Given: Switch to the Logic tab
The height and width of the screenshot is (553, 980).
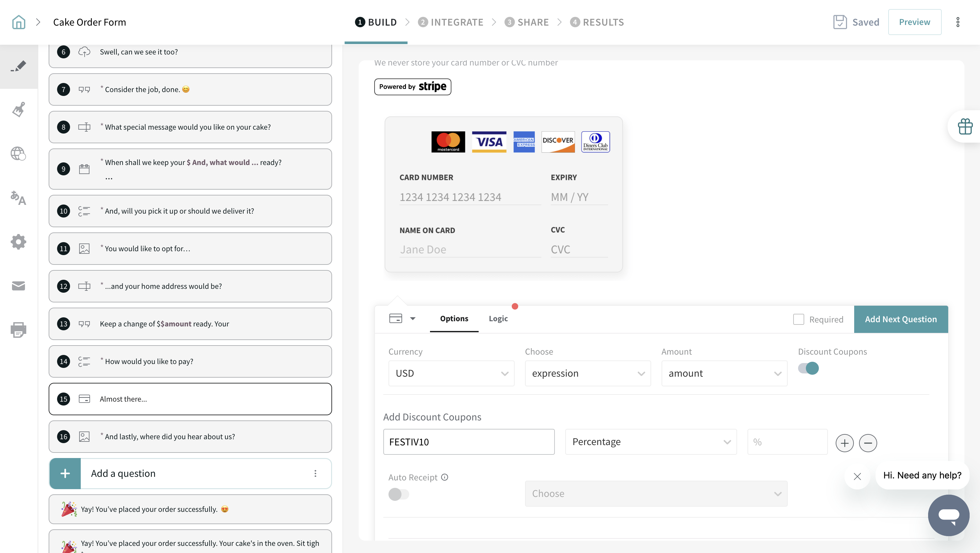Looking at the screenshot, I should [498, 319].
